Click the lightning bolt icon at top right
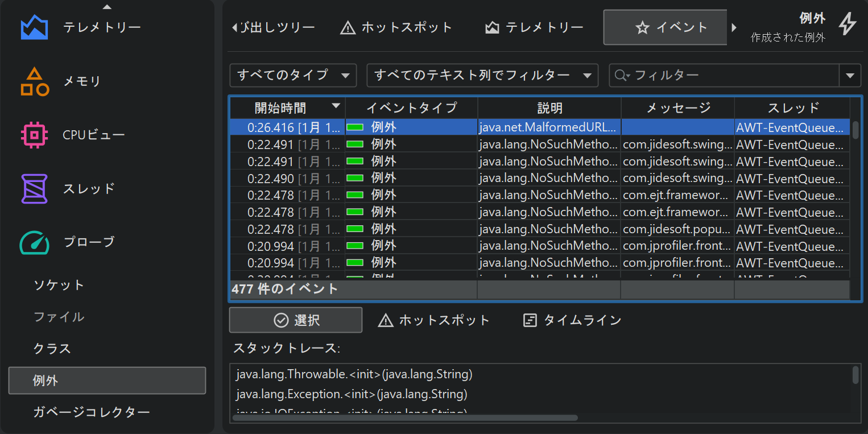The width and height of the screenshot is (868, 434). tap(848, 24)
